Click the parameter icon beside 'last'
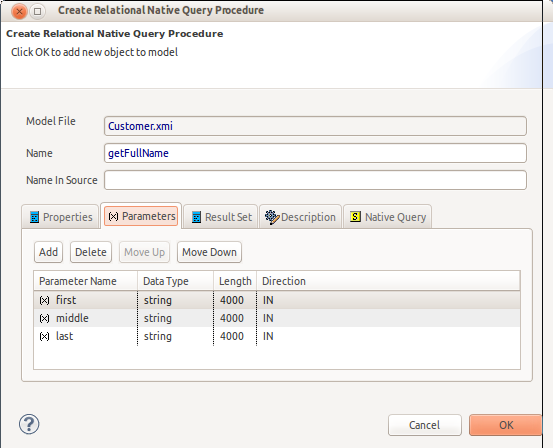 [44, 337]
